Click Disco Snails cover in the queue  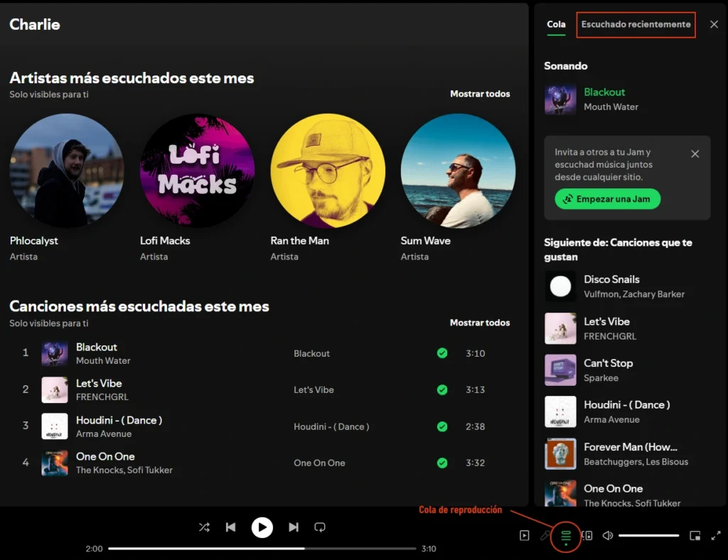pyautogui.click(x=560, y=286)
